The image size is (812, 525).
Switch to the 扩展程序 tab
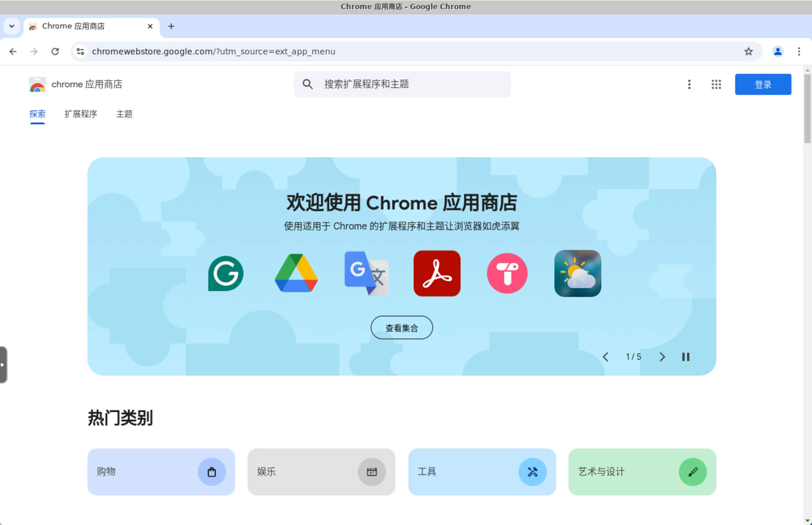[81, 114]
